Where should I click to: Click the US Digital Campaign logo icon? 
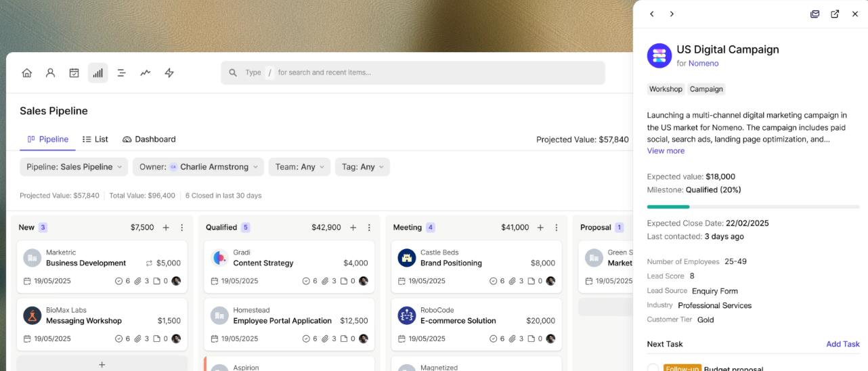tap(659, 56)
